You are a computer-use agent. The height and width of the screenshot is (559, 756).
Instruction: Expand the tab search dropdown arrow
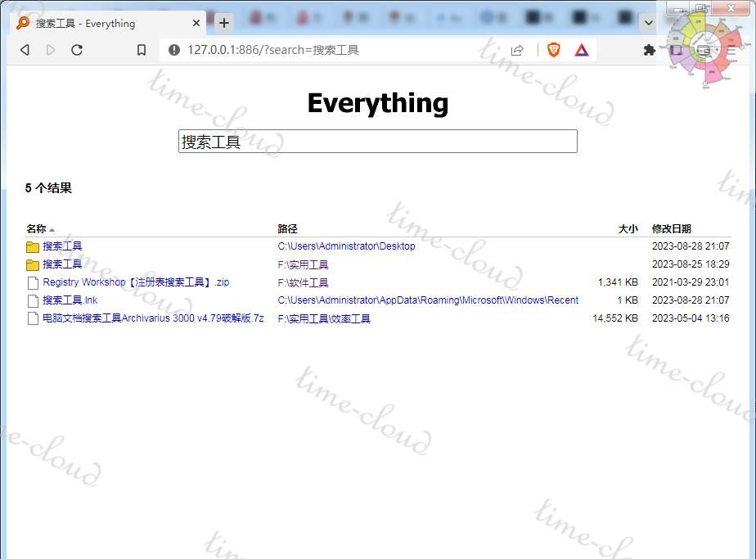[x=649, y=23]
